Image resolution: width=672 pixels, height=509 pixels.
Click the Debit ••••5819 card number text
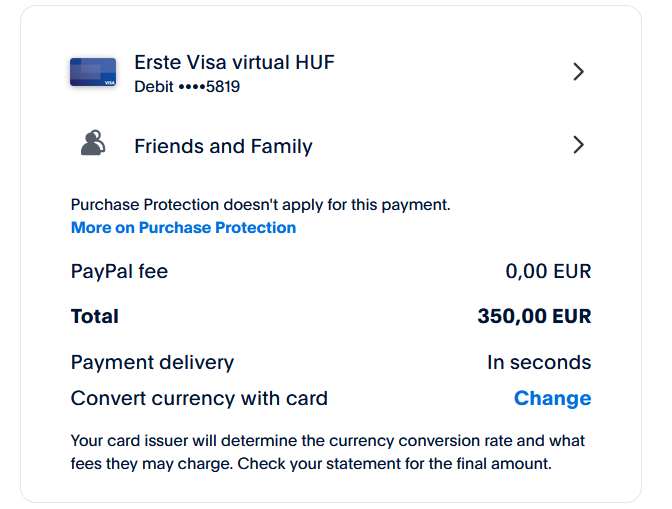pos(187,87)
